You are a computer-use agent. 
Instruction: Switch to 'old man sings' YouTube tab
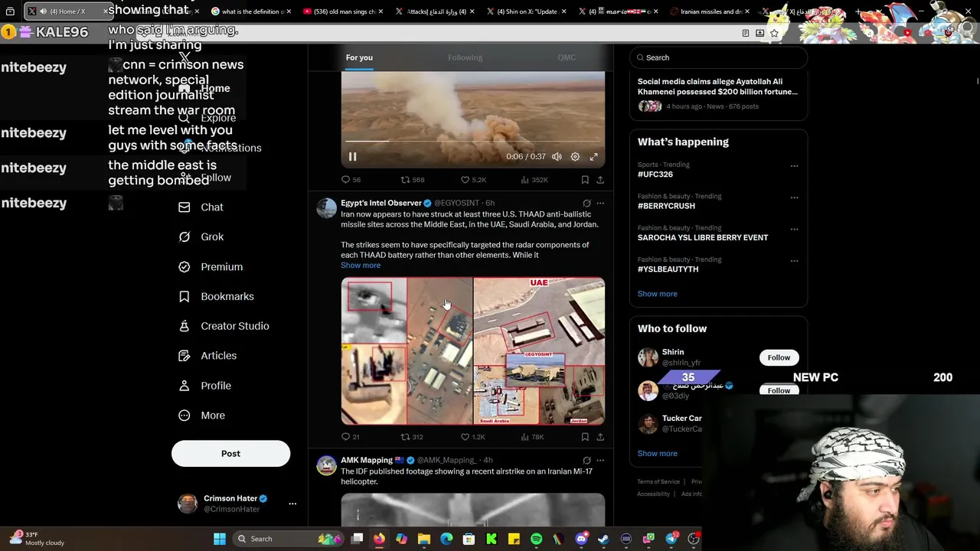[343, 11]
